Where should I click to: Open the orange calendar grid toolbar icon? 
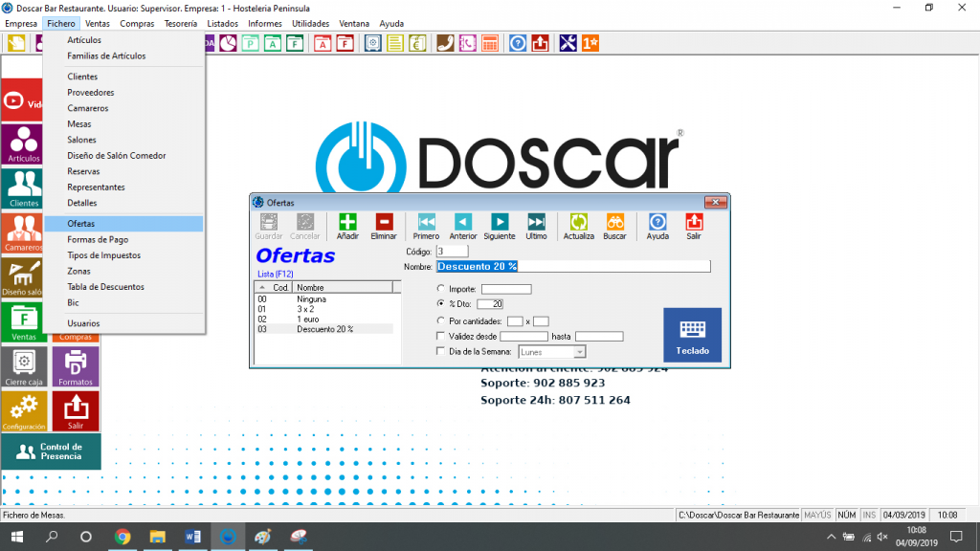point(490,43)
